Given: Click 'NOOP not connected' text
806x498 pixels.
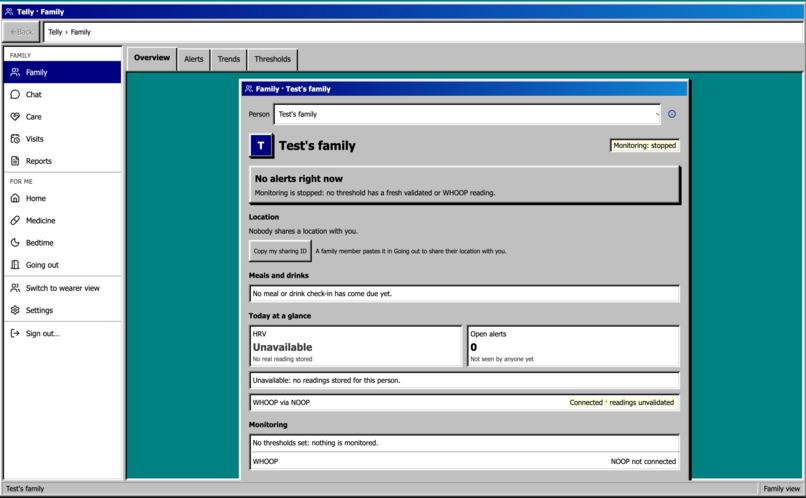Looking at the screenshot, I should click(x=643, y=462).
